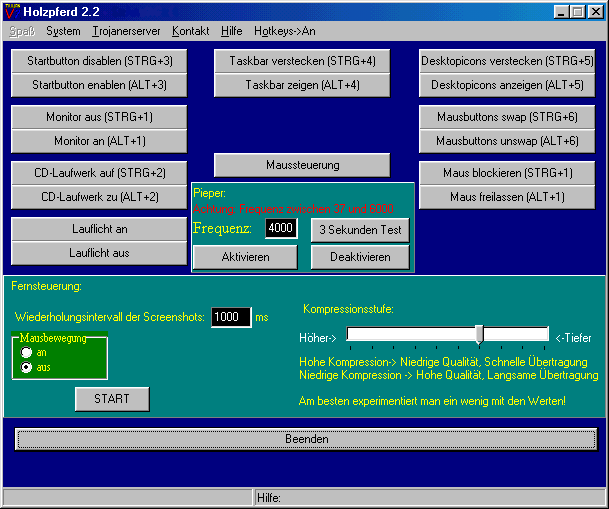The width and height of the screenshot is (609, 509).
Task: Hide desktop icons with Desktopicons verstecken
Action: (507, 61)
